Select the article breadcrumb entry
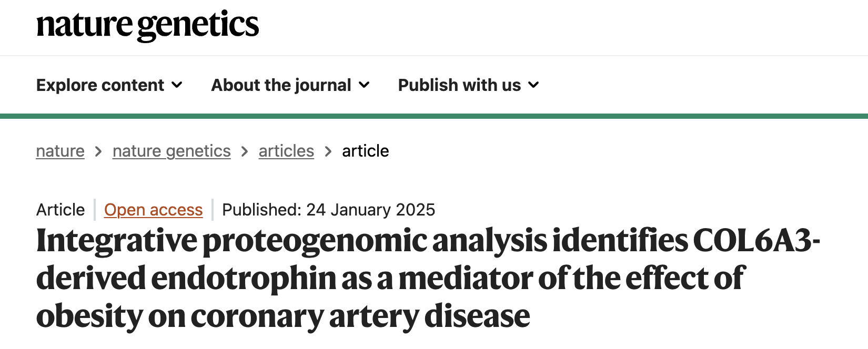 coord(365,151)
